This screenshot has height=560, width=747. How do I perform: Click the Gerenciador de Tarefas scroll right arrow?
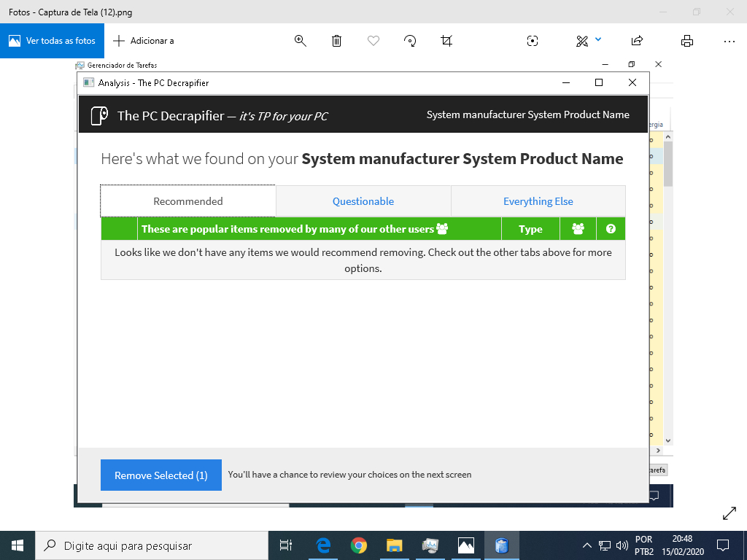point(659,450)
